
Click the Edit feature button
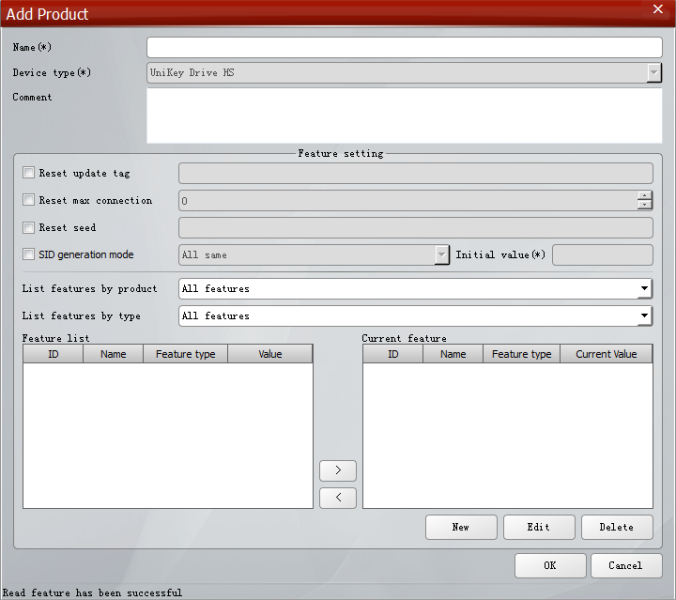[x=539, y=527]
